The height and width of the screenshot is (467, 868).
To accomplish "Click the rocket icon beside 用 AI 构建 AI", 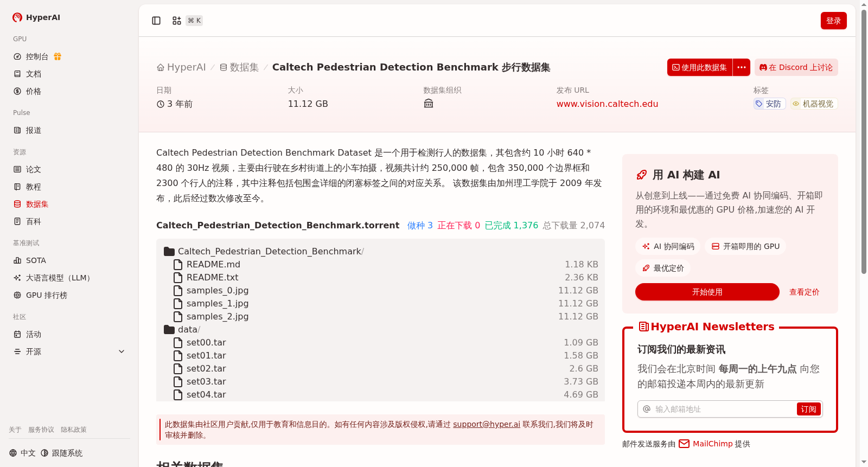I will point(641,175).
